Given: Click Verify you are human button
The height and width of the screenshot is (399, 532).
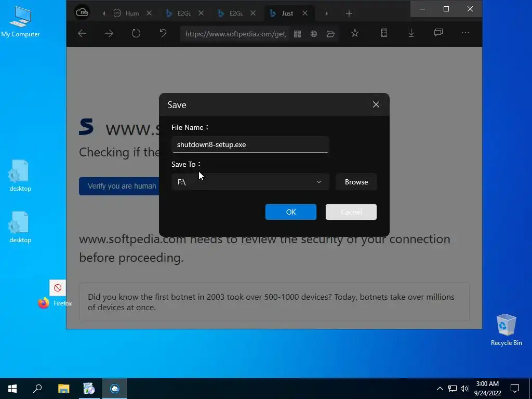Looking at the screenshot, I should pyautogui.click(x=119, y=186).
